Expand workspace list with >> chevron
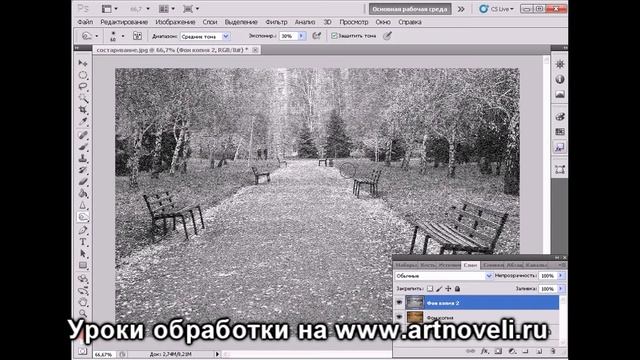640x360 pixels. tap(461, 9)
